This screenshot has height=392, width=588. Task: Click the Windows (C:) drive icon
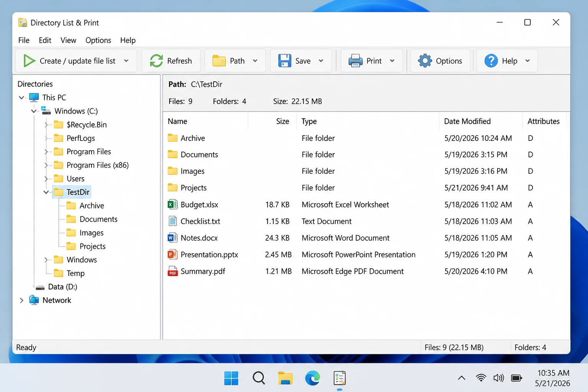(46, 111)
